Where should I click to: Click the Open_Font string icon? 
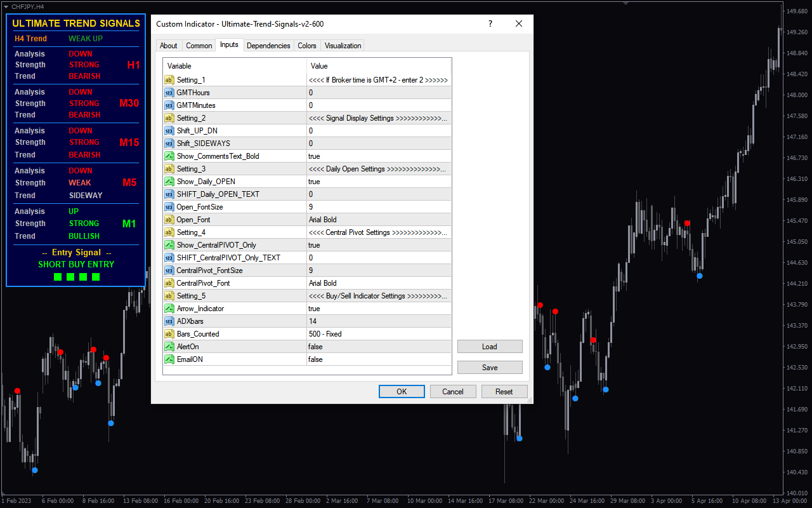pos(169,220)
